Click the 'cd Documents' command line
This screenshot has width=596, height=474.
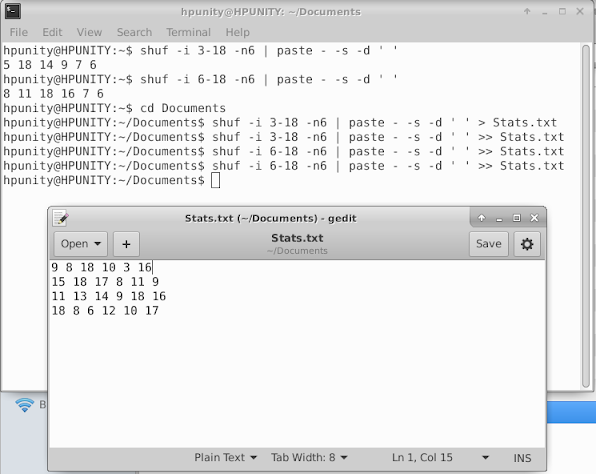coord(114,108)
